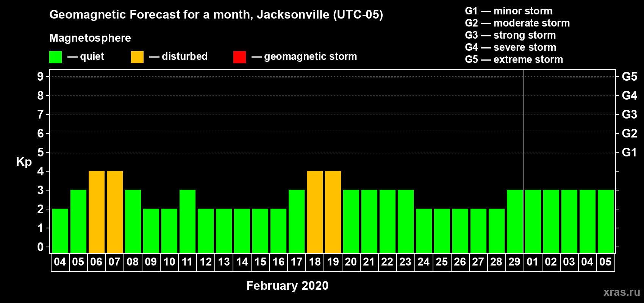Screen dimensions: 644x303
Task: Click the 'quiet' legend text
Action: (92, 57)
